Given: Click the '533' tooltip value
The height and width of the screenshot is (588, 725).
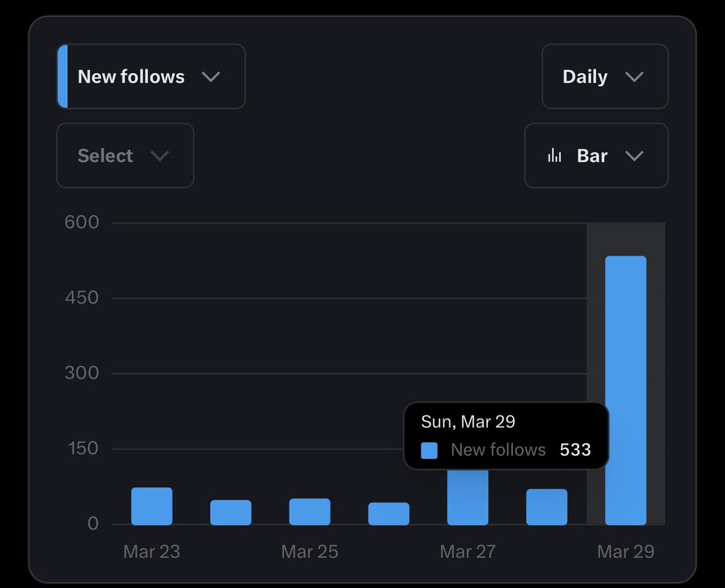Looking at the screenshot, I should pos(575,450).
